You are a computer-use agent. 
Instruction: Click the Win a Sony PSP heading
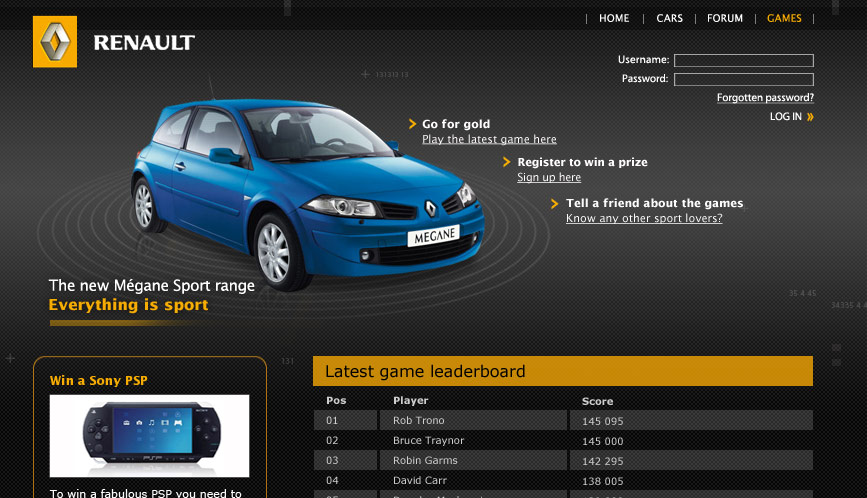98,380
